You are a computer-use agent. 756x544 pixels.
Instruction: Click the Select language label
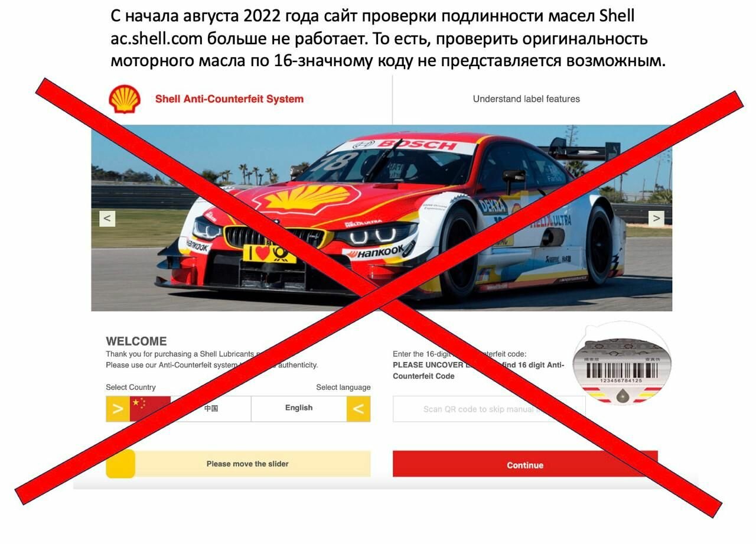tap(343, 387)
